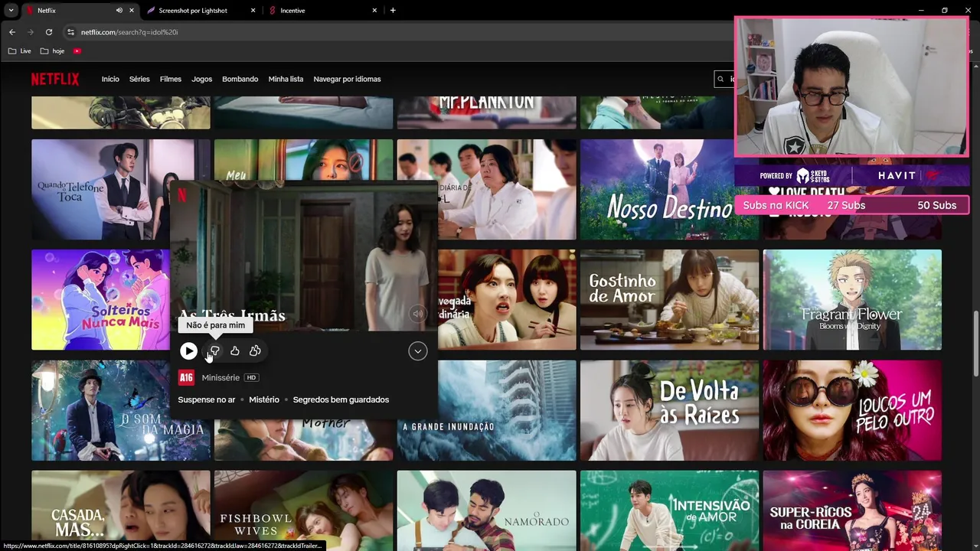The width and height of the screenshot is (980, 551).
Task: Open the Jogos menu item
Action: pos(201,79)
